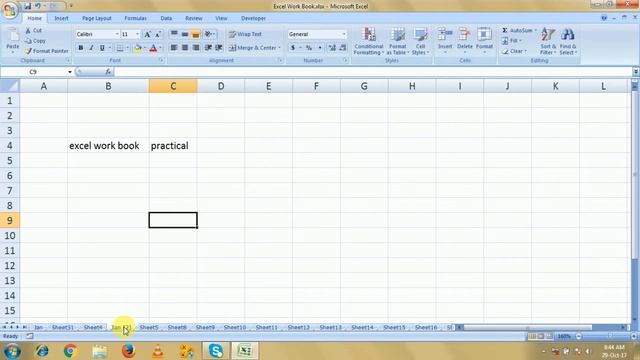
Task: Open the Fill options button
Action: point(512,41)
